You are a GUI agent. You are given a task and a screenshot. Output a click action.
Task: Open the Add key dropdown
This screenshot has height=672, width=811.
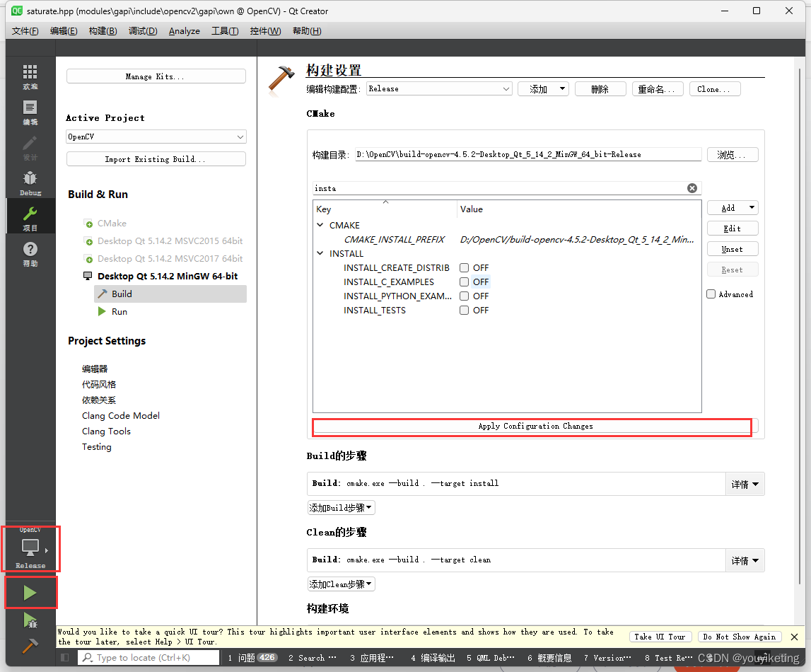pos(733,208)
